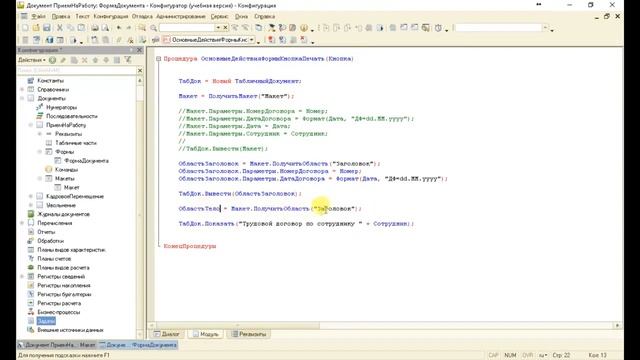Viewport: 640px width, 360px height.
Task: Click the top toolbar search text field
Action: [187, 28]
